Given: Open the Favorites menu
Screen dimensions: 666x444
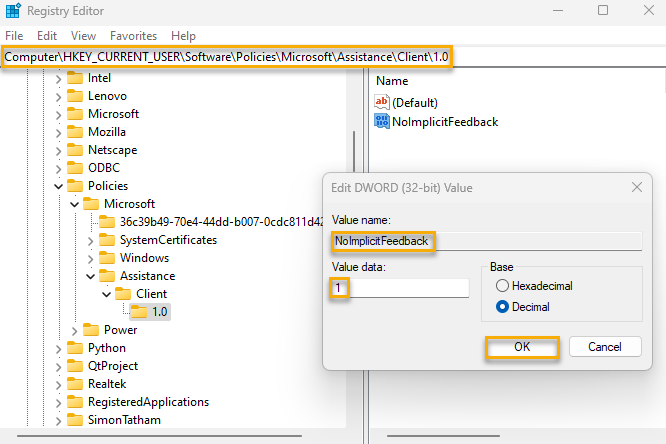Looking at the screenshot, I should (133, 35).
